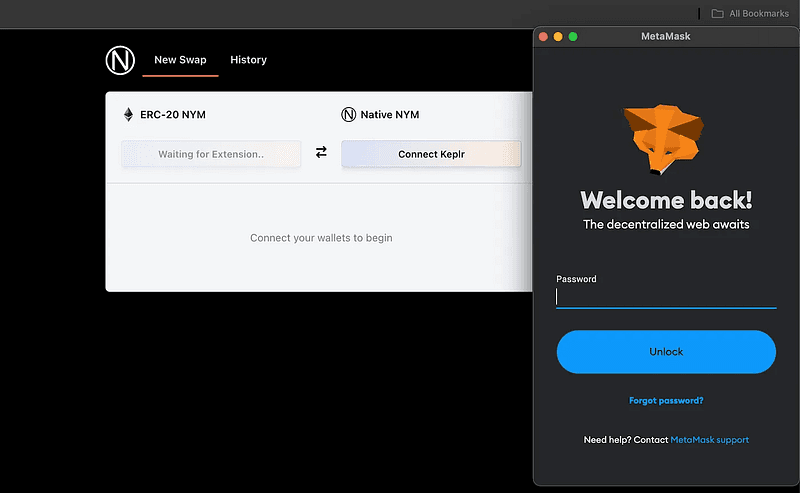Click the MetaMask window title bar

pos(666,37)
